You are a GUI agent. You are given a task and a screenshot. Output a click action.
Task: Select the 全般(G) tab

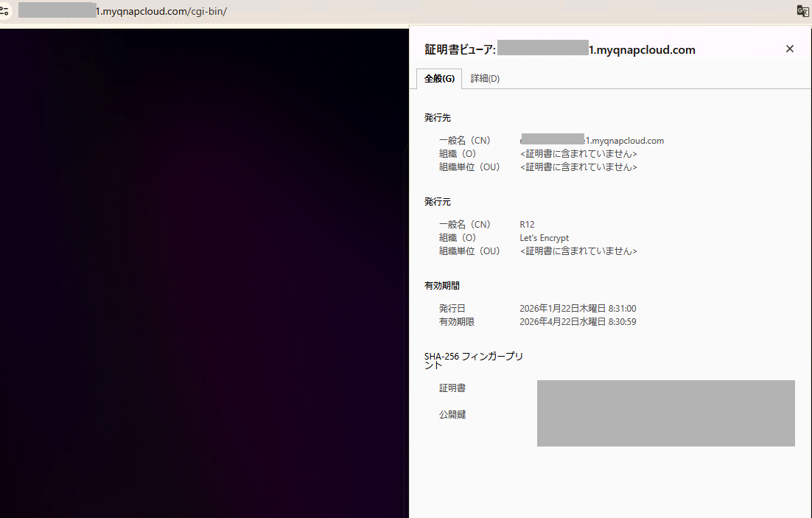pyautogui.click(x=439, y=79)
